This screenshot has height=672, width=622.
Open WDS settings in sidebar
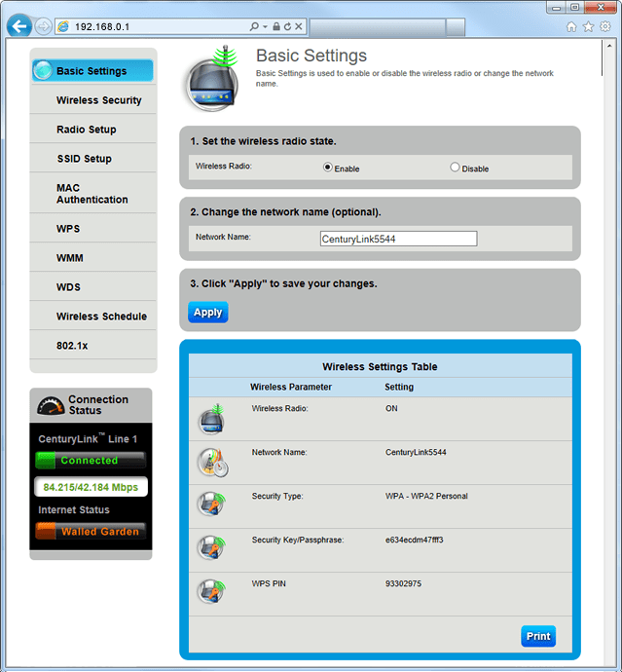68,286
